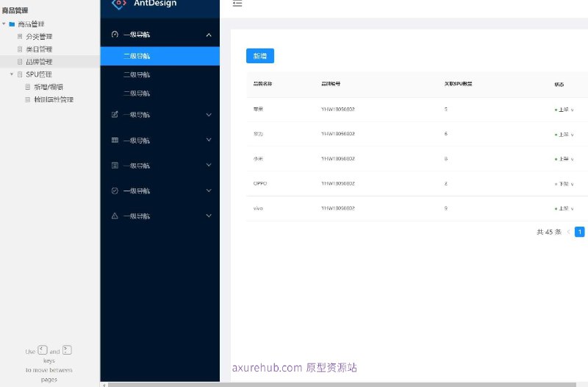Click the blue 新增 button
This screenshot has width=588, height=387.
point(260,56)
